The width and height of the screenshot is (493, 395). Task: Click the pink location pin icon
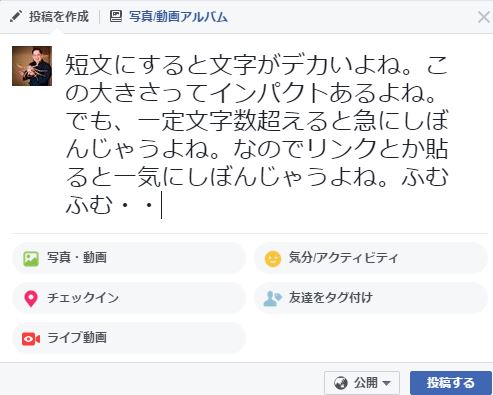pos(31,299)
